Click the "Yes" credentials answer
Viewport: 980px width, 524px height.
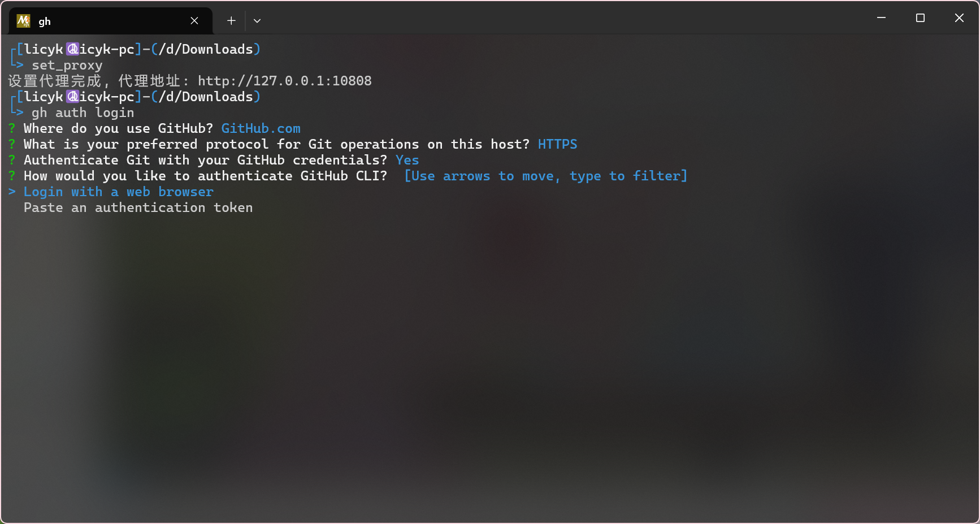[407, 161]
